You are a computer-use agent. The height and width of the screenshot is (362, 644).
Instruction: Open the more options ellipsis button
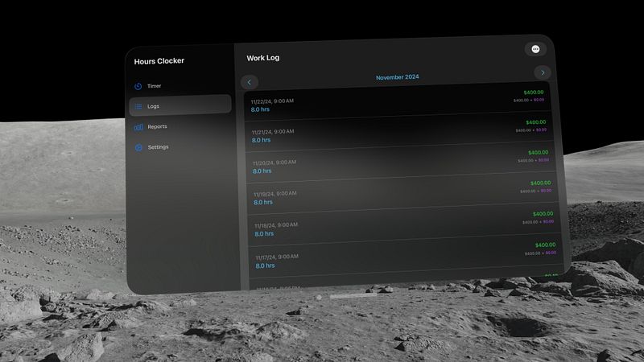click(x=535, y=49)
